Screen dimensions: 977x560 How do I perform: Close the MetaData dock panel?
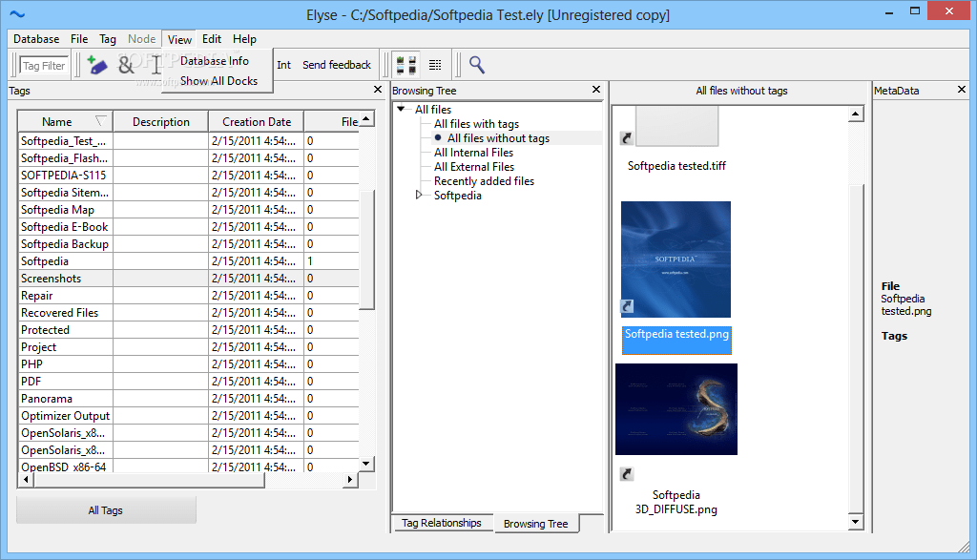pyautogui.click(x=962, y=90)
